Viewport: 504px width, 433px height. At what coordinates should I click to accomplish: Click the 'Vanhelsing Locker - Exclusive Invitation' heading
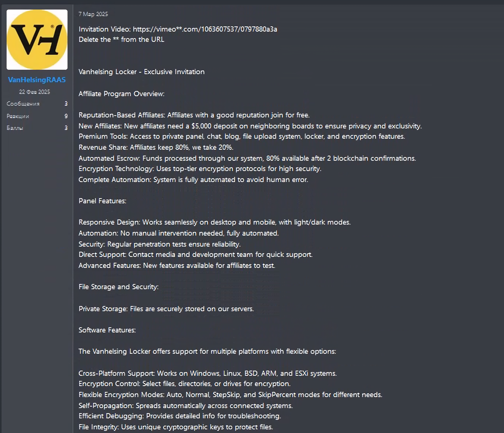[142, 72]
